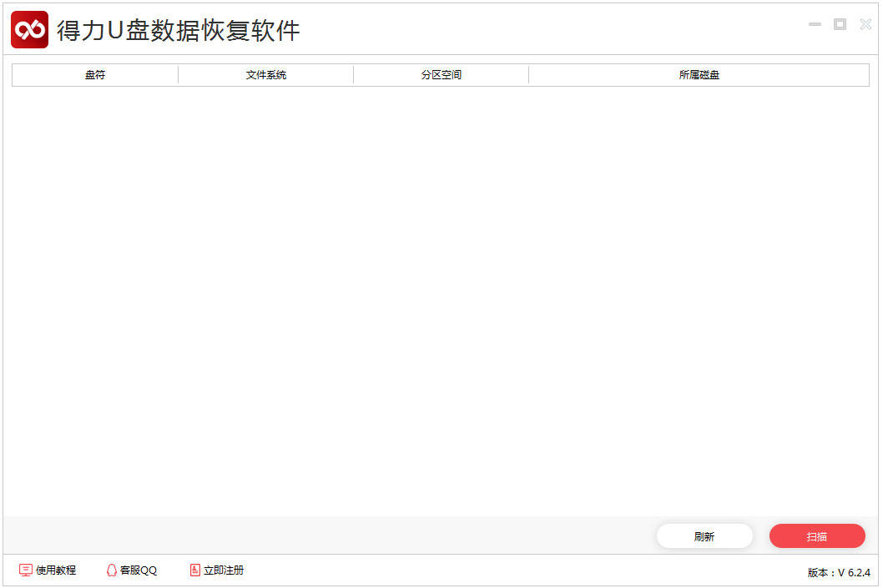Select the 所属磁盘 column header
Image resolution: width=883 pixels, height=588 pixels.
(698, 74)
